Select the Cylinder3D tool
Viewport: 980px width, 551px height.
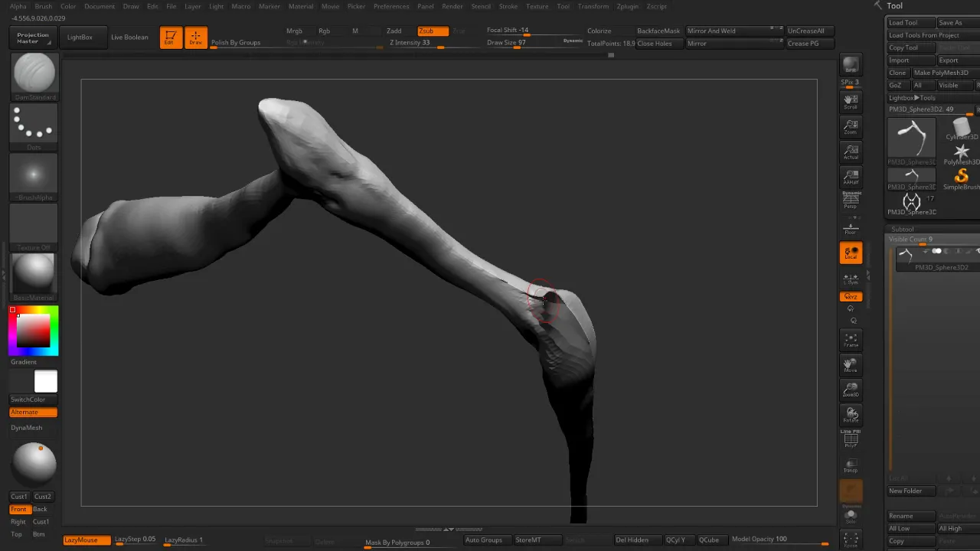click(x=962, y=129)
